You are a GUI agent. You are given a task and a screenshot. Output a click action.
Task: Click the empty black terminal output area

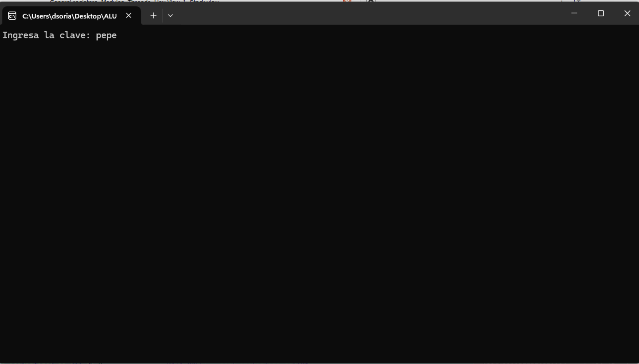[318, 188]
